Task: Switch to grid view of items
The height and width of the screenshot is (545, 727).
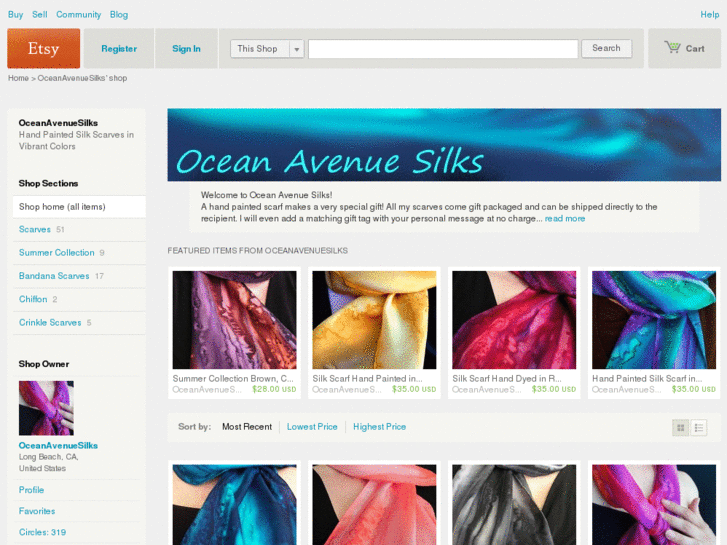Action: tap(680, 428)
